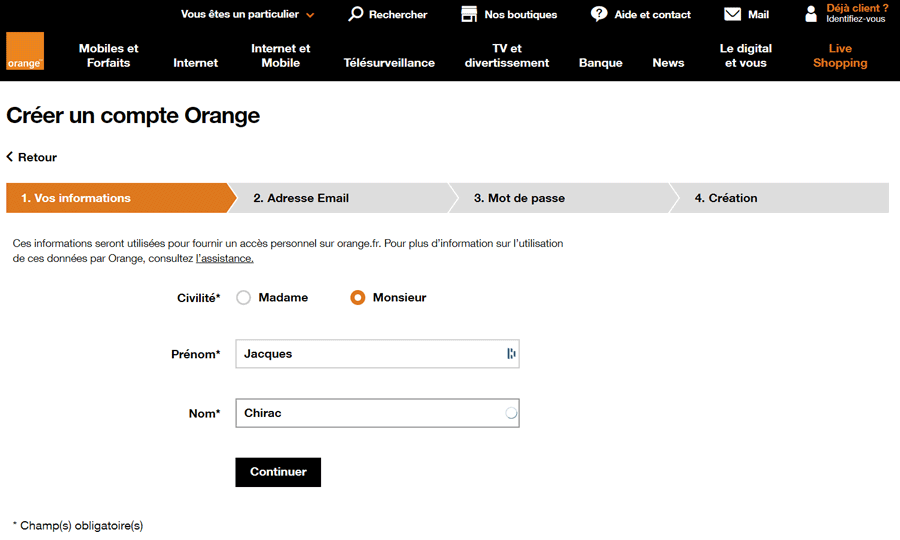900x540 pixels.
Task: Open the TV et divertissement menu
Action: click(x=507, y=56)
